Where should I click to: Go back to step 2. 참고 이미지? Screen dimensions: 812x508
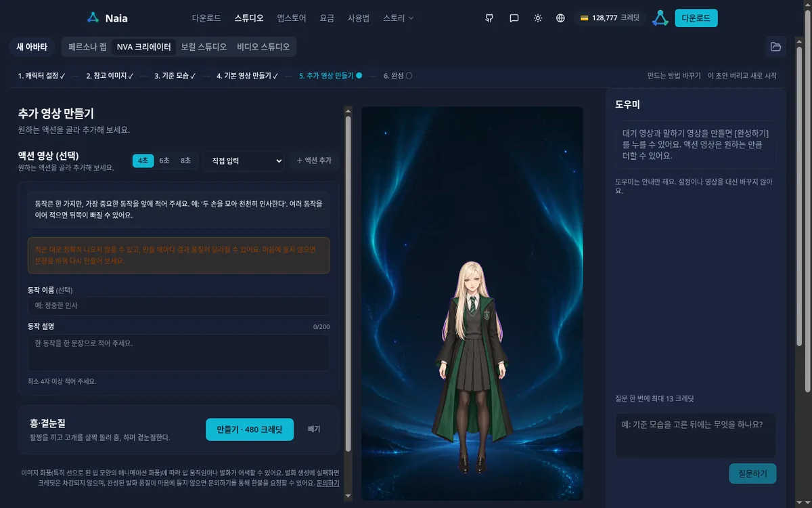110,76
